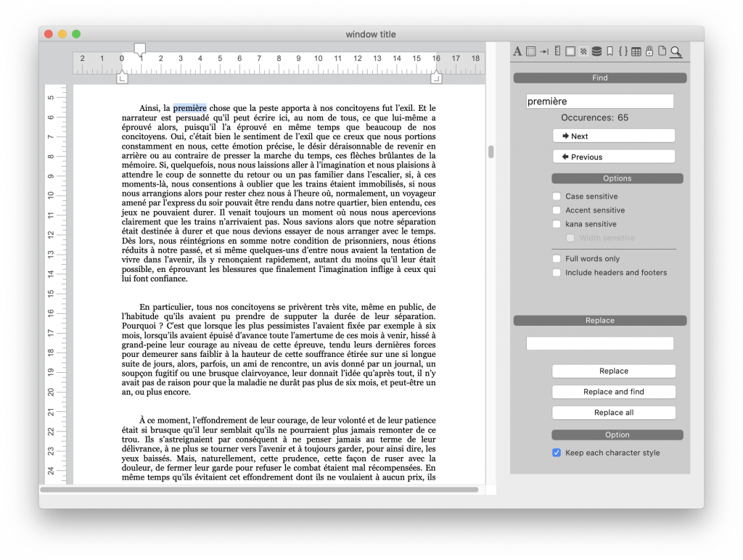
Task: Collapse the Find section header
Action: point(600,78)
